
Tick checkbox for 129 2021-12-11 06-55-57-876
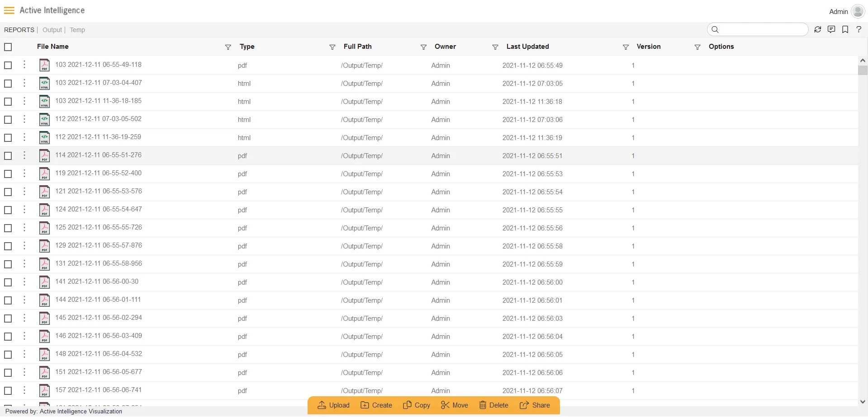(8, 246)
